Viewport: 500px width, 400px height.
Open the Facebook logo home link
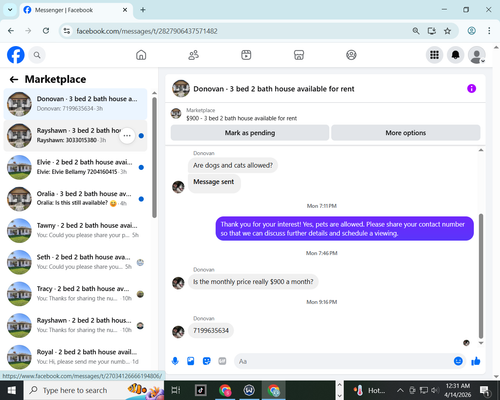click(x=16, y=55)
